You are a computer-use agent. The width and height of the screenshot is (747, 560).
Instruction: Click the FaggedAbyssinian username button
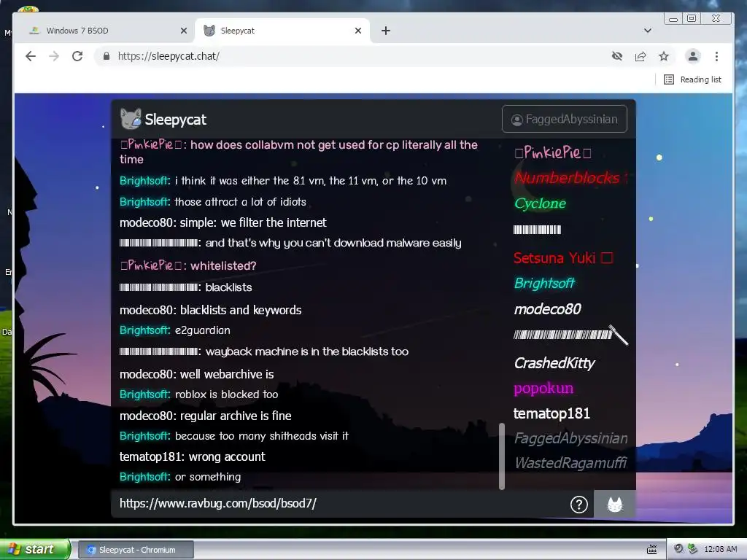[565, 119]
